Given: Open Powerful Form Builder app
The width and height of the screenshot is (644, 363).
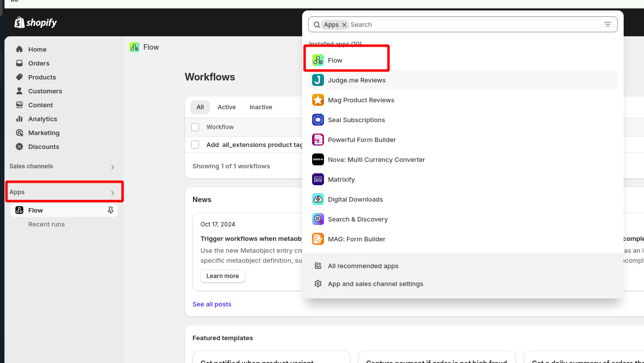Looking at the screenshot, I should click(x=463, y=140).
